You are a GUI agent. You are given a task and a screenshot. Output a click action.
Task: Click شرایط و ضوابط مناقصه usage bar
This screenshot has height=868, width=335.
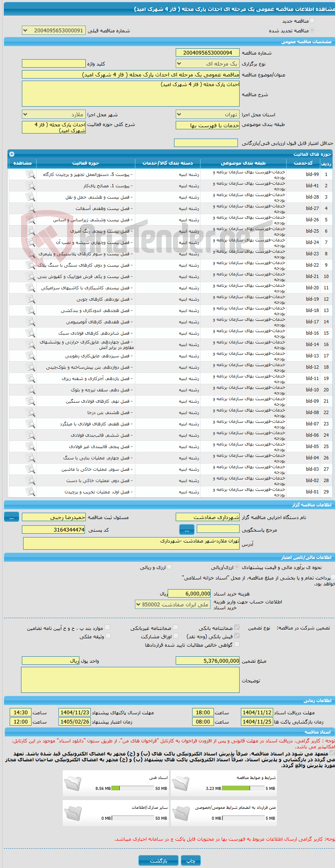click(x=243, y=788)
